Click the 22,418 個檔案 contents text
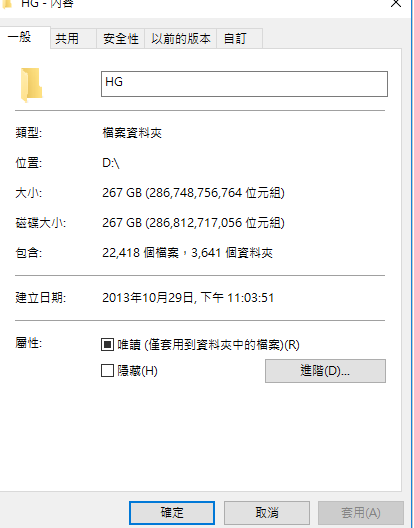 tap(140, 253)
